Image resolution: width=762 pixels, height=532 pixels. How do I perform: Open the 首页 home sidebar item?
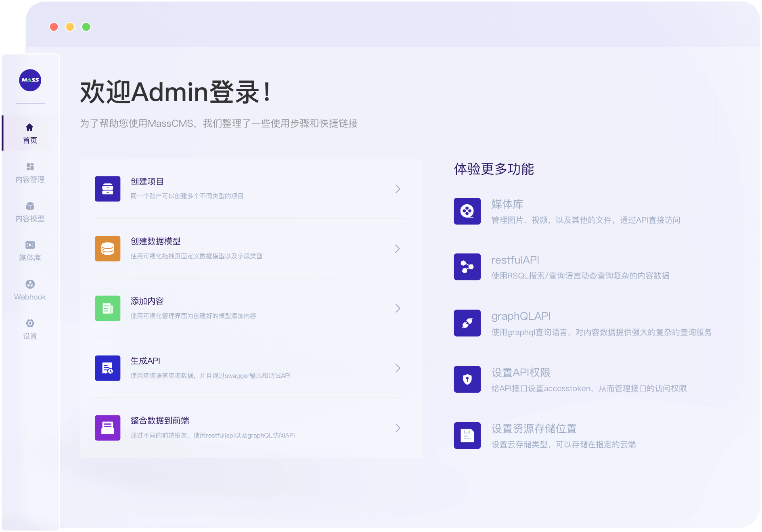30,133
